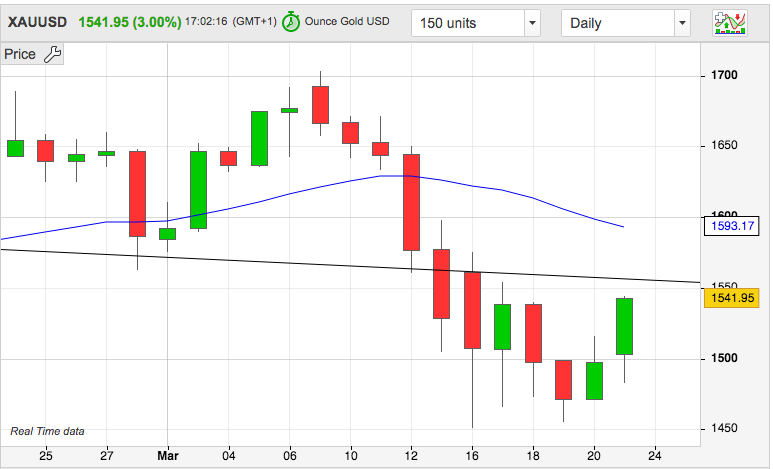Click the 12 date axis label

pyautogui.click(x=411, y=456)
